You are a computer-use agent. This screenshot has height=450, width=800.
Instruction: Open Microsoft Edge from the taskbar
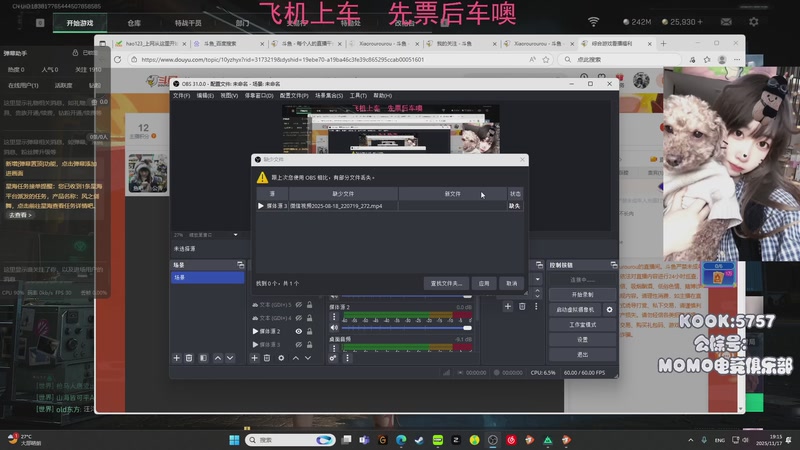[x=401, y=440]
